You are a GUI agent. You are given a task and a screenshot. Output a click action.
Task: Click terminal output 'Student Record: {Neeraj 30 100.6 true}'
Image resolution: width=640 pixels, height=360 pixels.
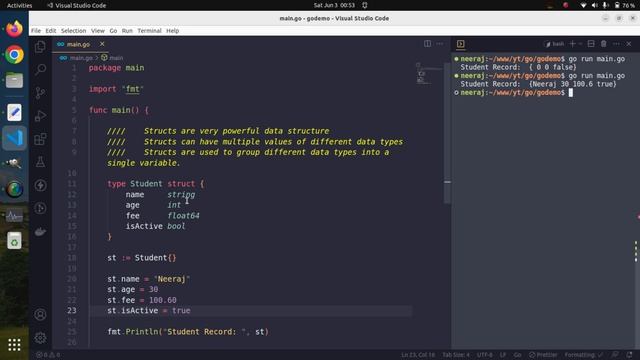[x=538, y=84]
